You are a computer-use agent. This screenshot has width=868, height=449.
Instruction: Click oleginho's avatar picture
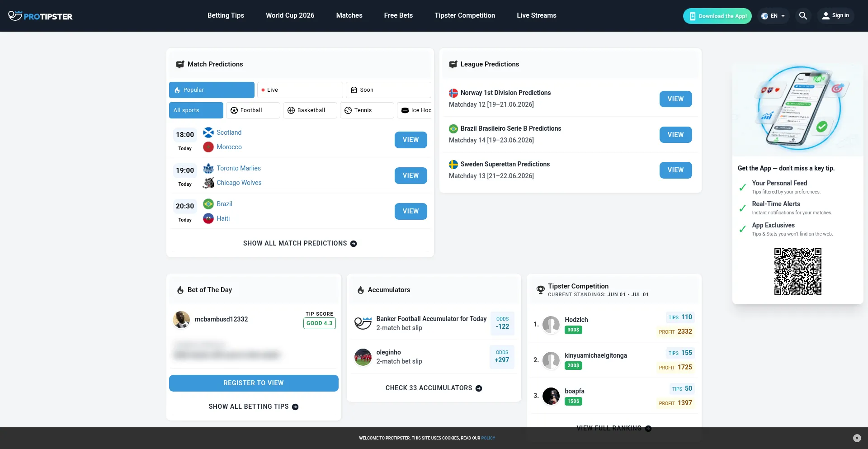(363, 357)
